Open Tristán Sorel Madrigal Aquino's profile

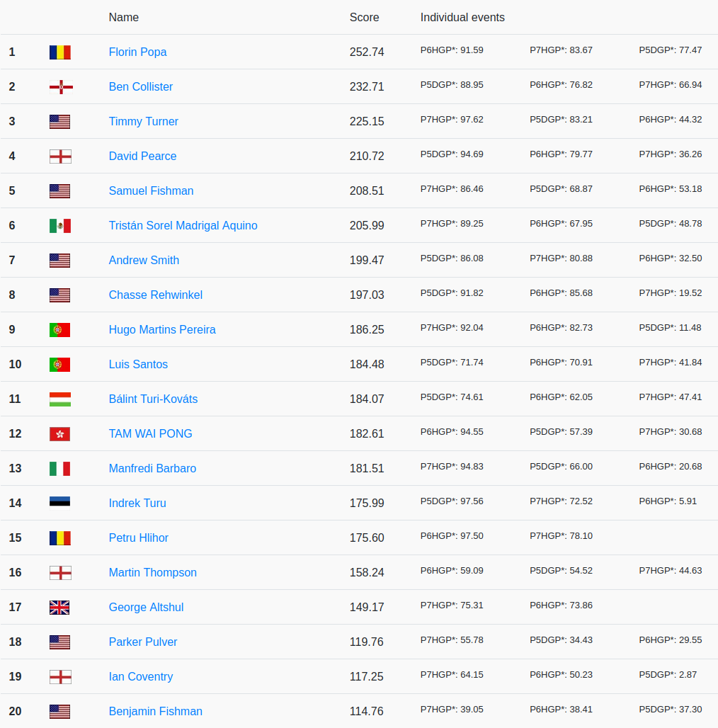pyautogui.click(x=183, y=225)
